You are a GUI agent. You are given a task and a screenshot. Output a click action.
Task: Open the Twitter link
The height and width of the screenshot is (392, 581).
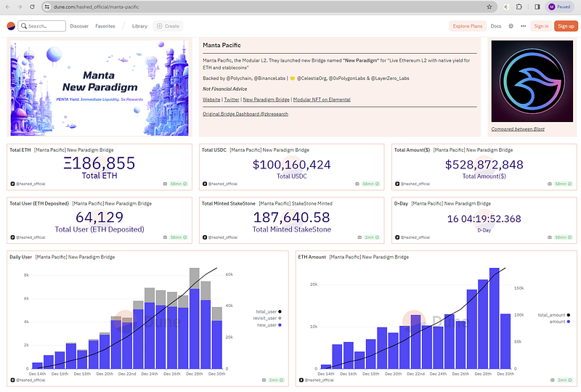pyautogui.click(x=232, y=99)
